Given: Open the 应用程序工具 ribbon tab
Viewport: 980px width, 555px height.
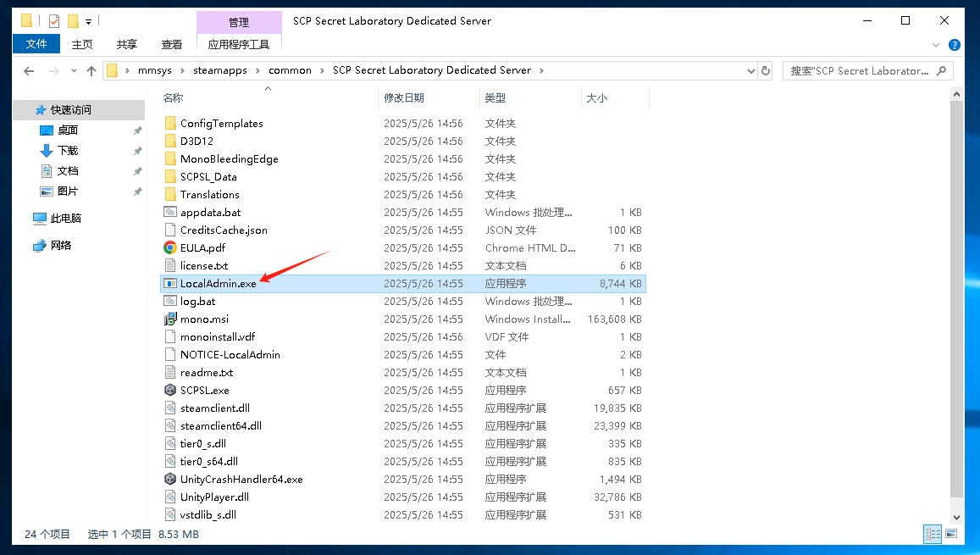Looking at the screenshot, I should coord(239,44).
